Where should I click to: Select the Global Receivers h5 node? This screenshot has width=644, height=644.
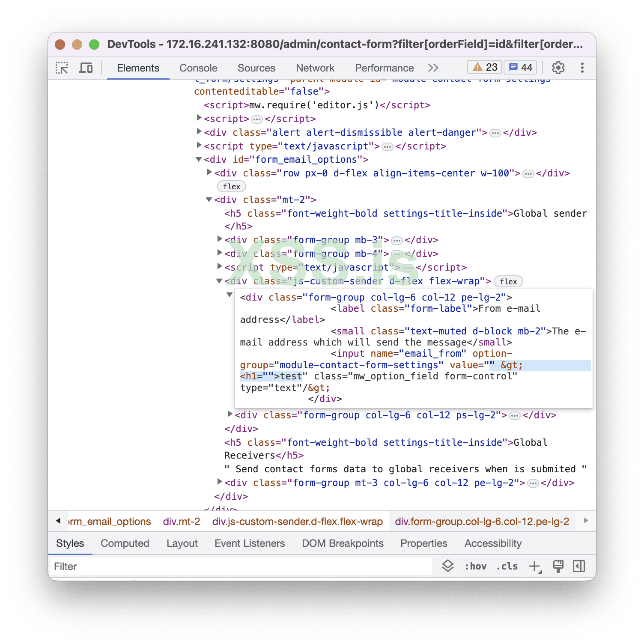coord(386,449)
